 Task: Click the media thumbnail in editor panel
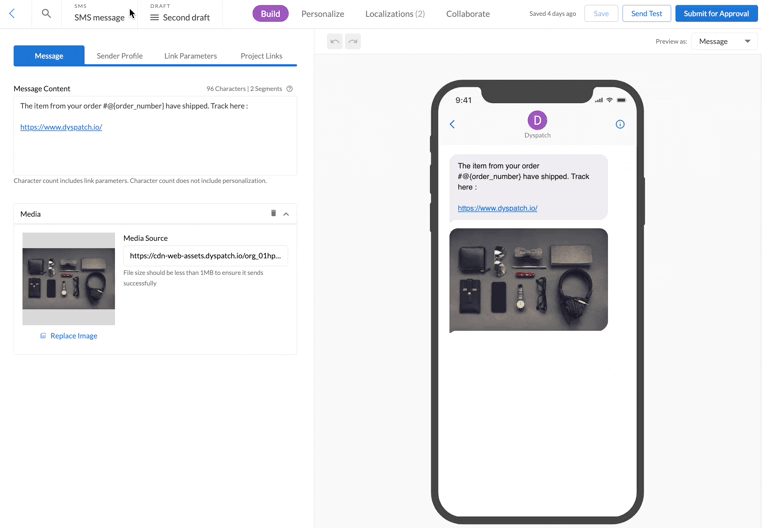[x=69, y=279]
